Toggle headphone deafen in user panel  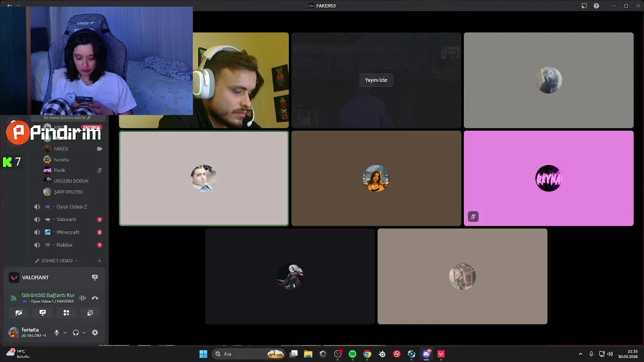[75, 332]
